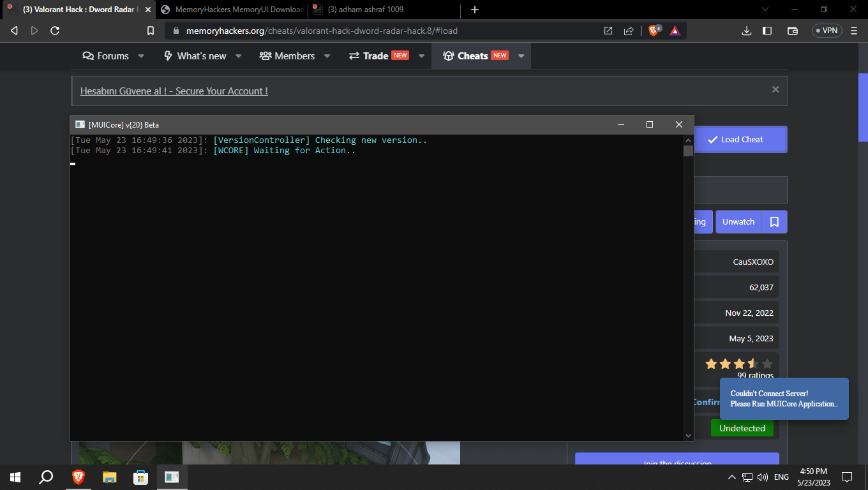Open Windows notification center

click(x=847, y=477)
